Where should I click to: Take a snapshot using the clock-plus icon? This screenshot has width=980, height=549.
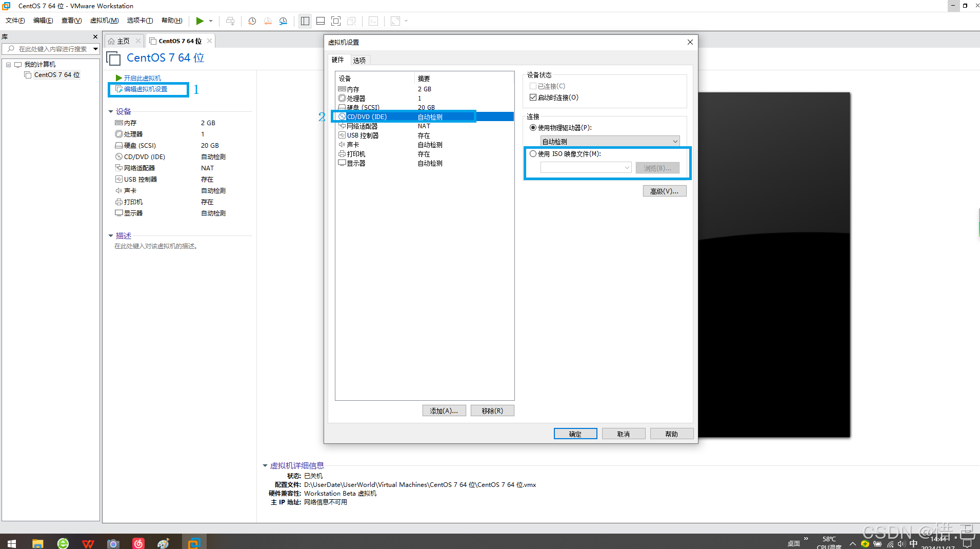coord(252,21)
